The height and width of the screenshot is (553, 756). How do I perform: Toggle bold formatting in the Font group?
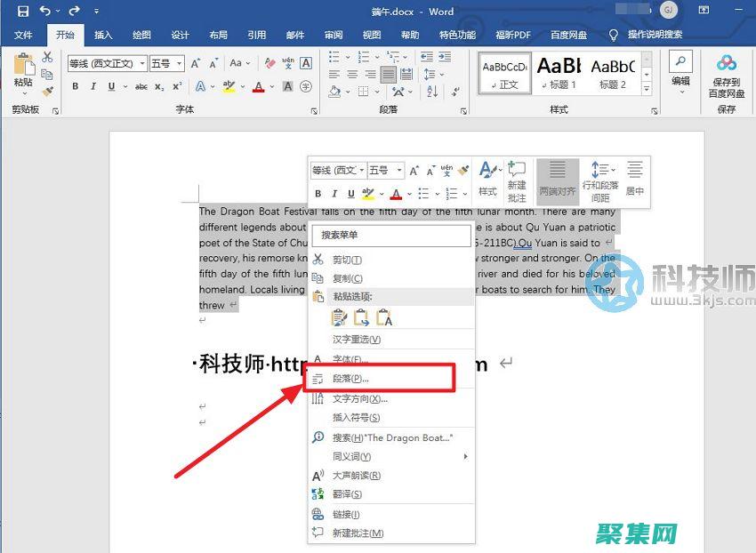point(76,86)
